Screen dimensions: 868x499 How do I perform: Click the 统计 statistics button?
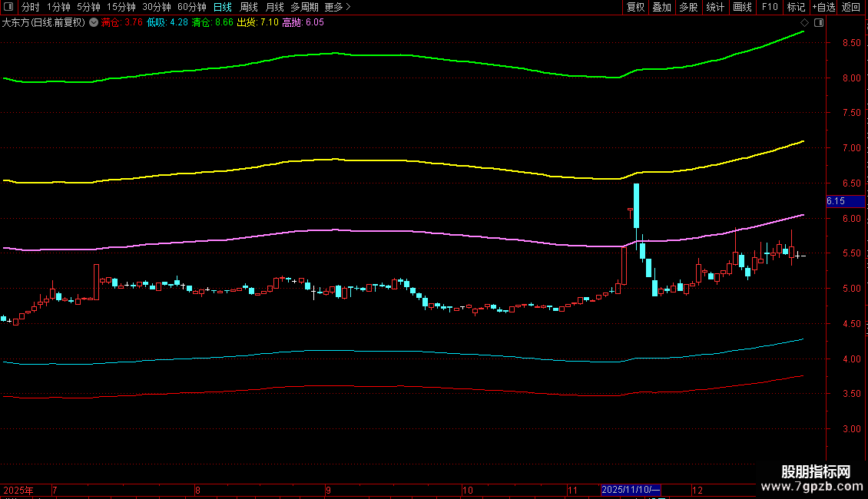tap(715, 7)
